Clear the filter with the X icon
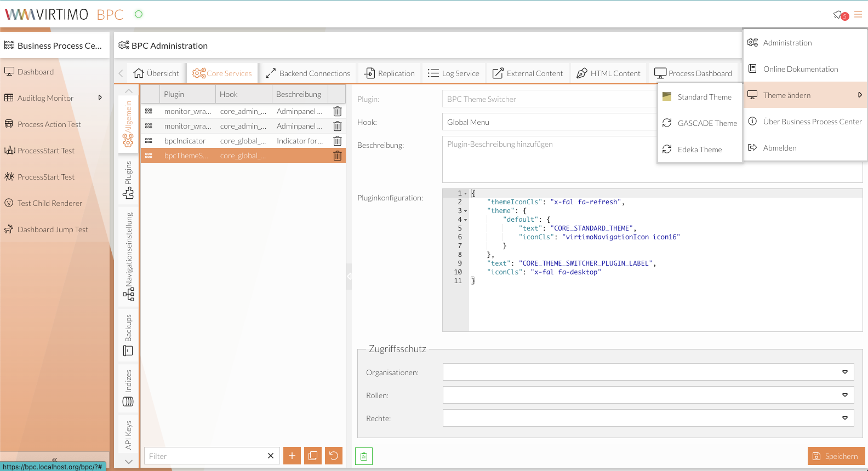This screenshot has width=868, height=471. [271, 456]
